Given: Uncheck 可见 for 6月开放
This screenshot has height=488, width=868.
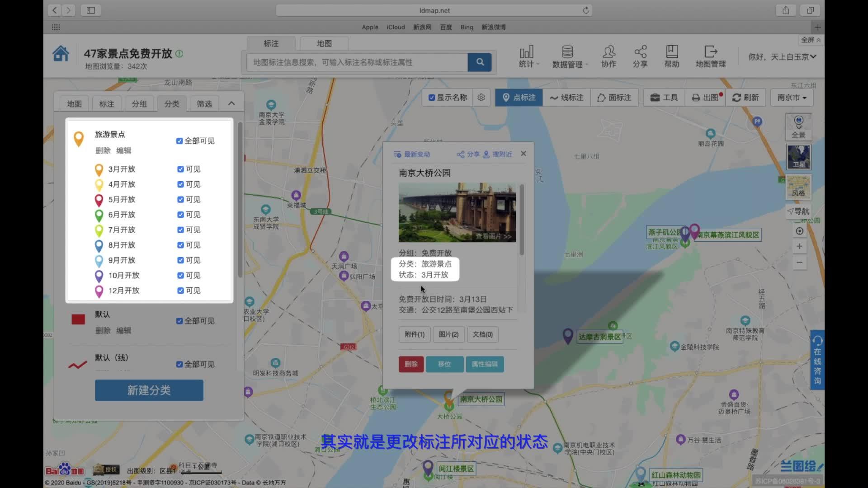Looking at the screenshot, I should coord(180,215).
